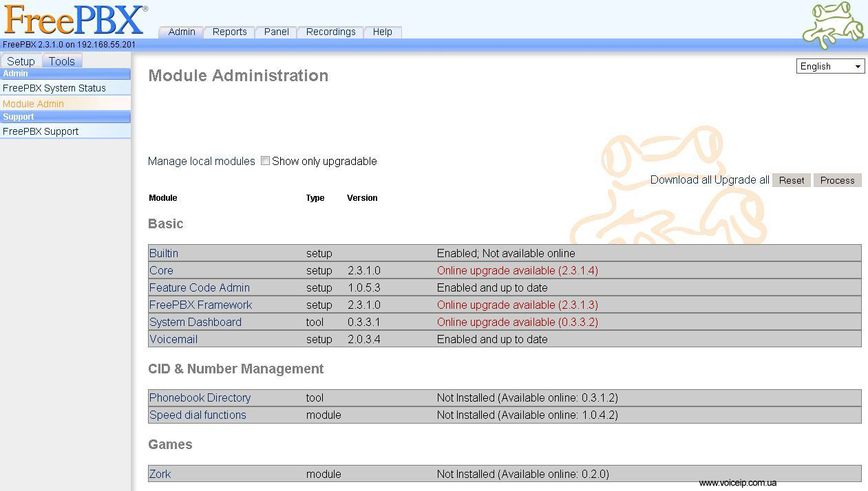The height and width of the screenshot is (491, 868).
Task: Click the Upgrade all link
Action: pos(742,180)
